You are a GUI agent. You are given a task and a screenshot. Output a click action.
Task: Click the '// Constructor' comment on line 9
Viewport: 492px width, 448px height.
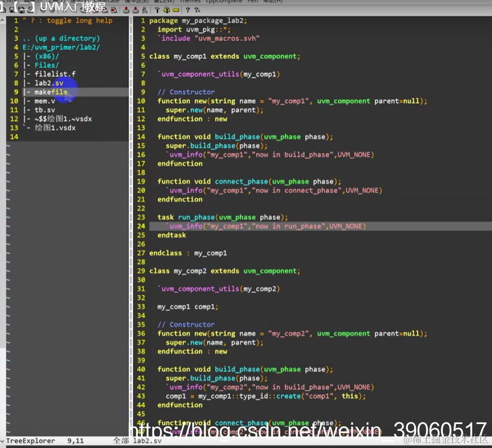(186, 92)
